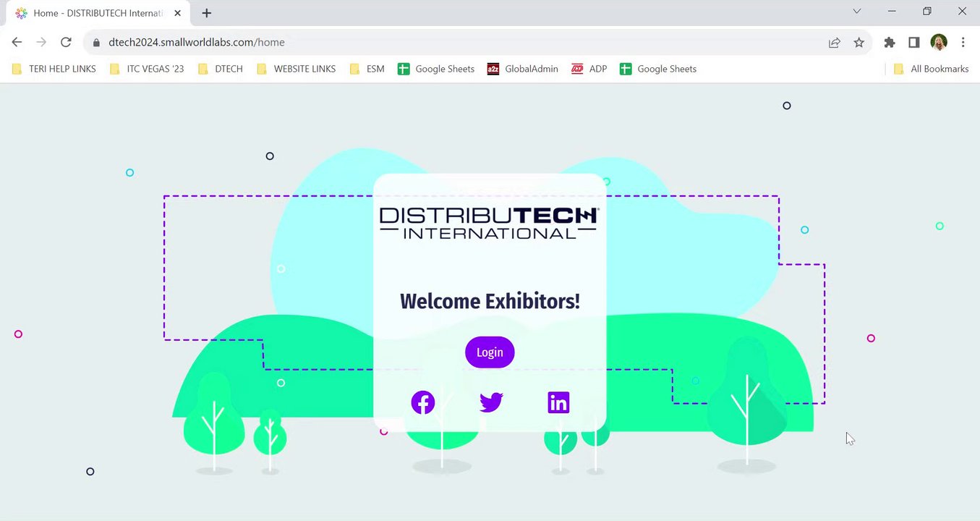Reload the page with the refresh icon
Screen dimensions: 980x521
[66, 42]
